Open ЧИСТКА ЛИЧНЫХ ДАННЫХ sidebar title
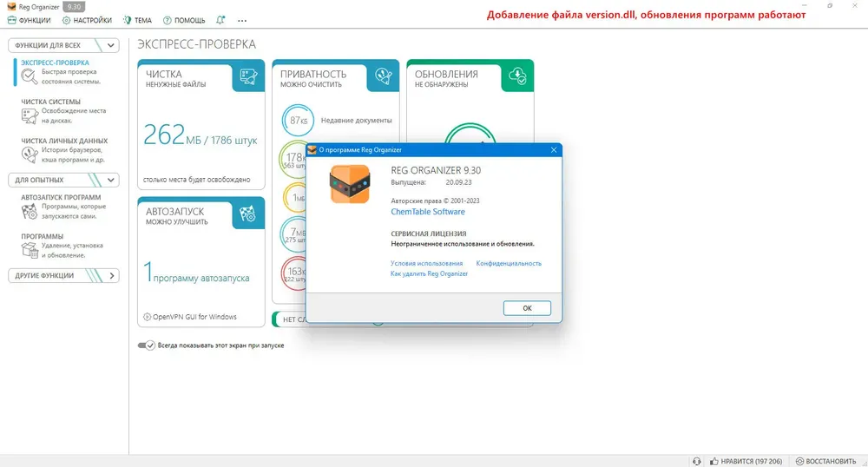 click(x=64, y=141)
